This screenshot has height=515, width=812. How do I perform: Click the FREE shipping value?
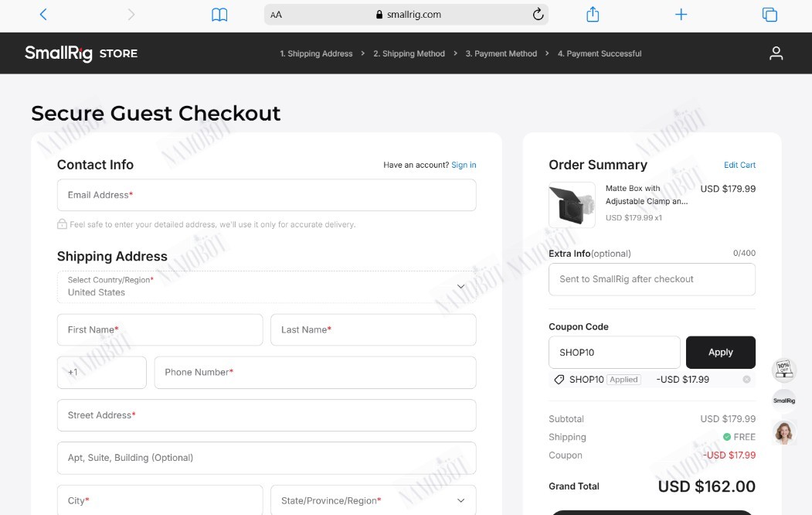(739, 437)
